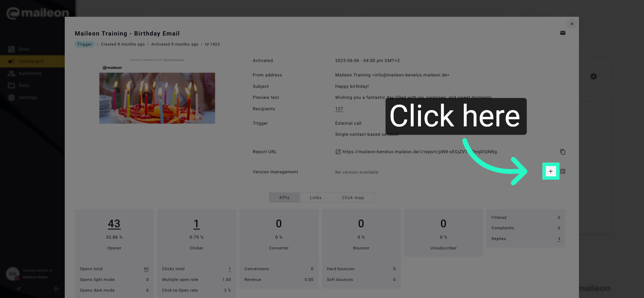Click the Data folder icon
The image size is (644, 298).
click(x=11, y=85)
